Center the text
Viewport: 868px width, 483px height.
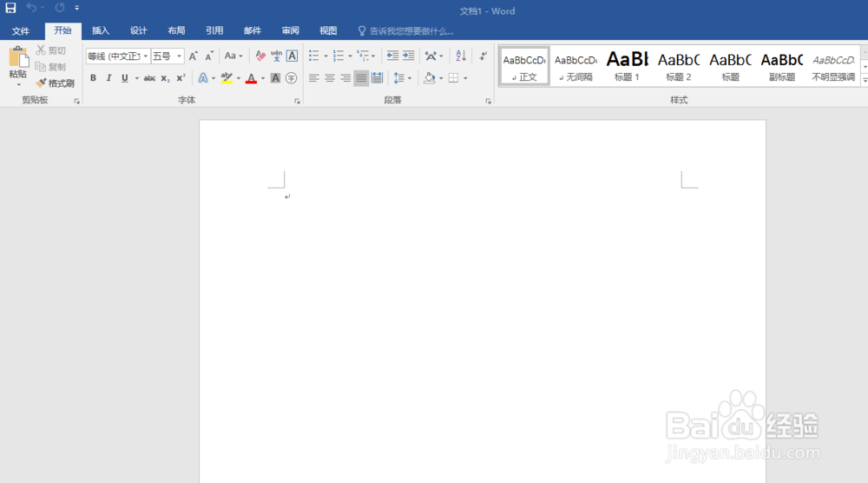(x=330, y=78)
